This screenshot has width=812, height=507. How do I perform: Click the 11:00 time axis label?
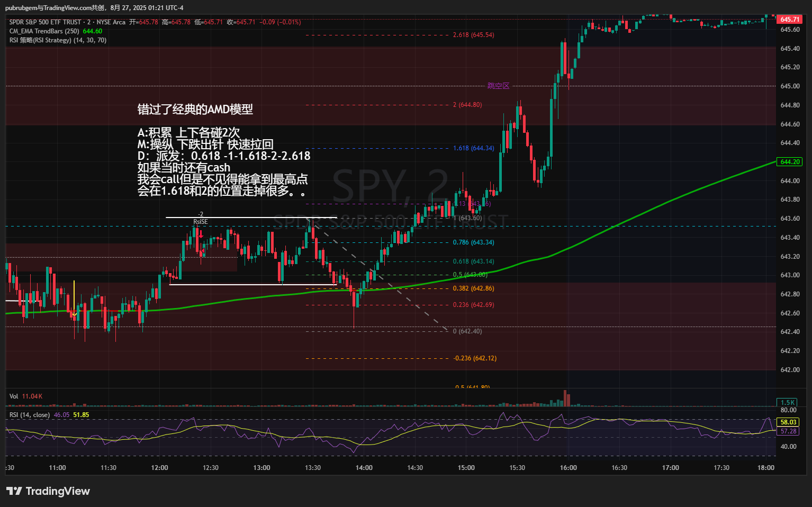[x=57, y=468]
